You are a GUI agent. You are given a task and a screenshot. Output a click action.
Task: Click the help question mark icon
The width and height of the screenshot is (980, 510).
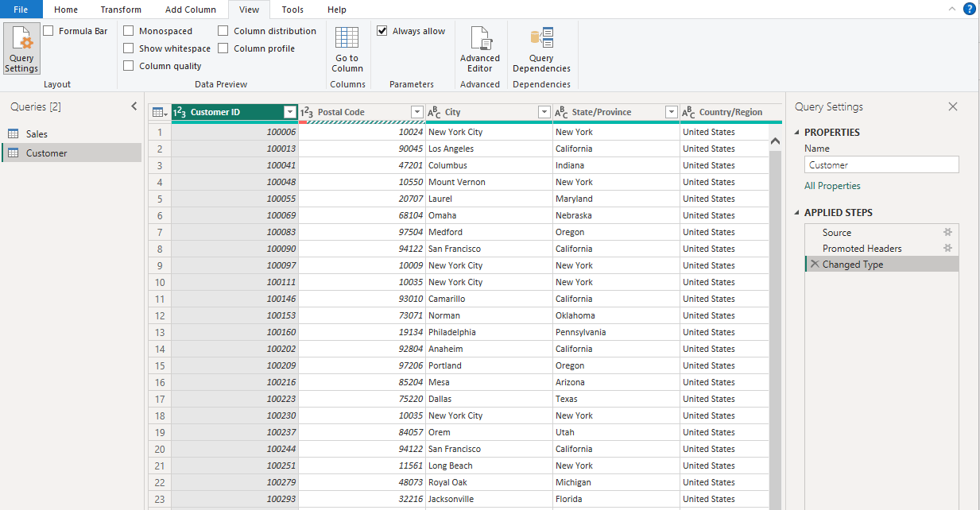coord(969,9)
